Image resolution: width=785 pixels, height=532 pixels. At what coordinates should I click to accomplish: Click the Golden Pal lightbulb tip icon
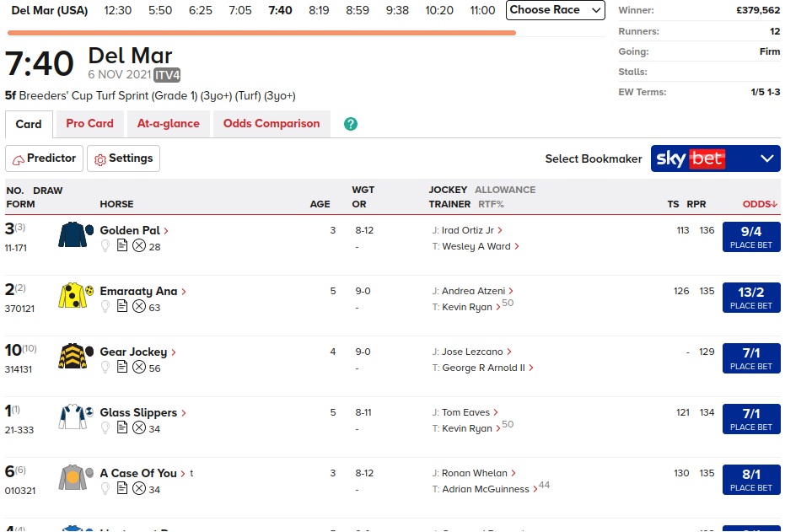[x=105, y=245]
